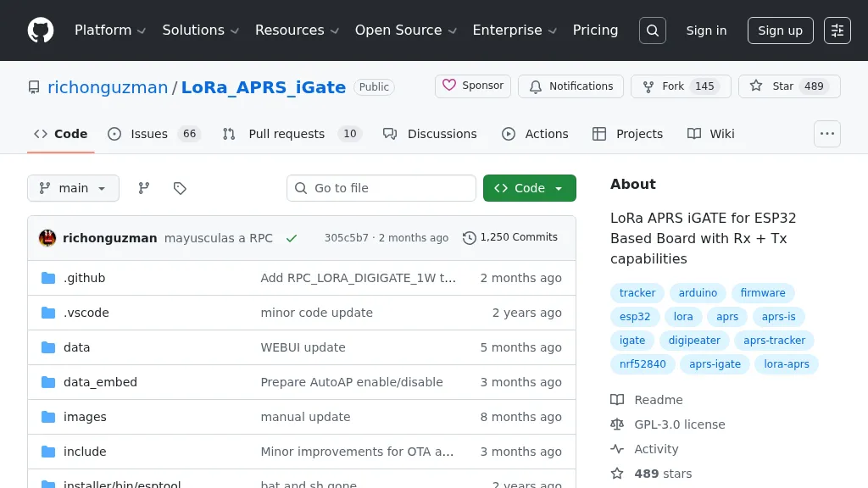Open the mayusculas a RPC commit message
The image size is (868, 488).
pyautogui.click(x=219, y=238)
